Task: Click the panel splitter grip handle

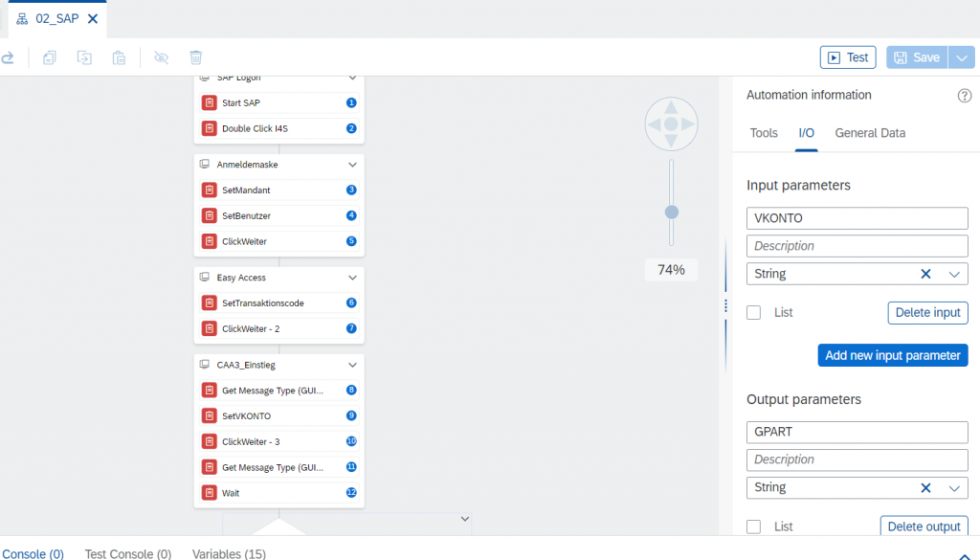Action: pos(725,305)
